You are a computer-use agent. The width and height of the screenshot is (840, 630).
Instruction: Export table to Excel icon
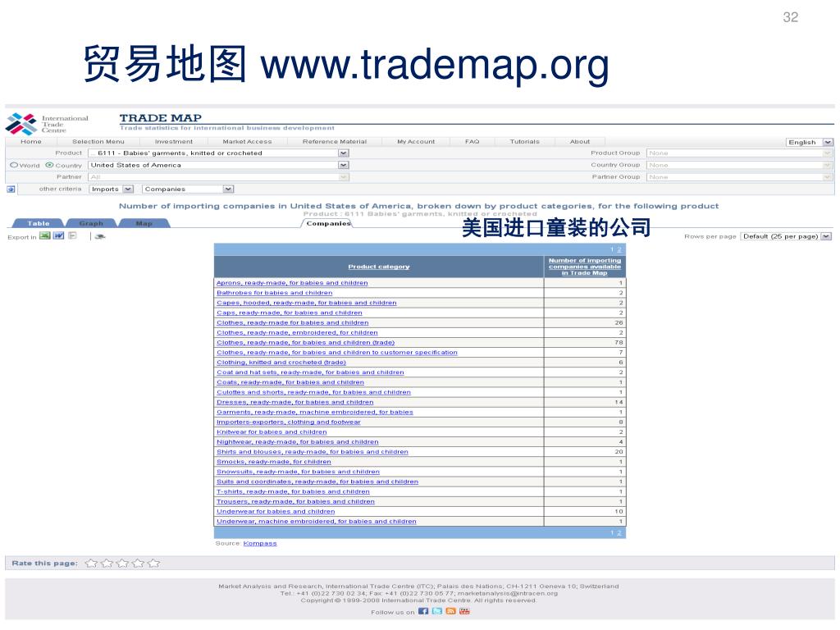44,235
